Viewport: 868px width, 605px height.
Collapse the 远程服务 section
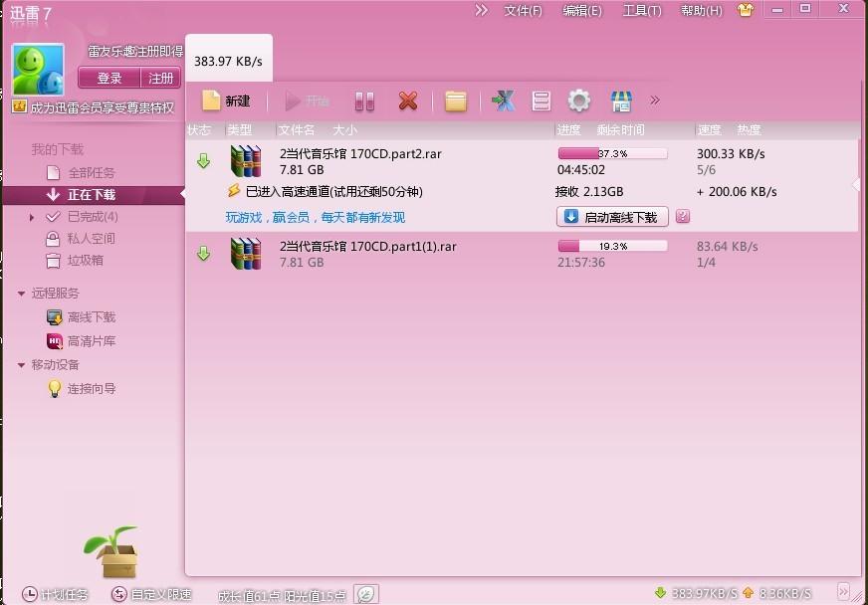(x=21, y=294)
